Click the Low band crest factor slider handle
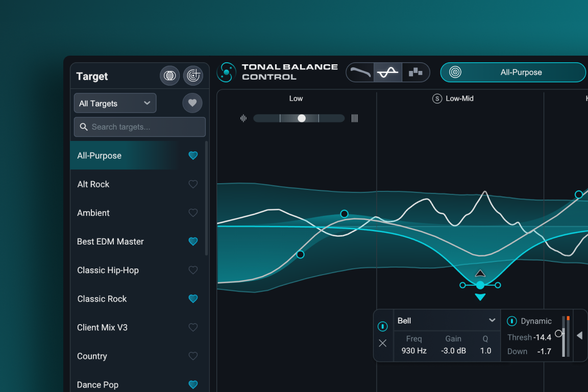Screen dimensions: 588x392 pos(302,118)
